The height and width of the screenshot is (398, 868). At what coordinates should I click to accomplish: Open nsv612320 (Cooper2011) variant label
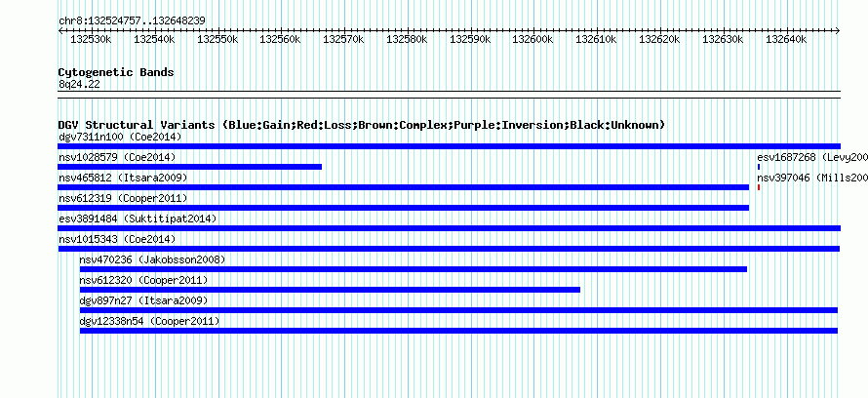144,280
